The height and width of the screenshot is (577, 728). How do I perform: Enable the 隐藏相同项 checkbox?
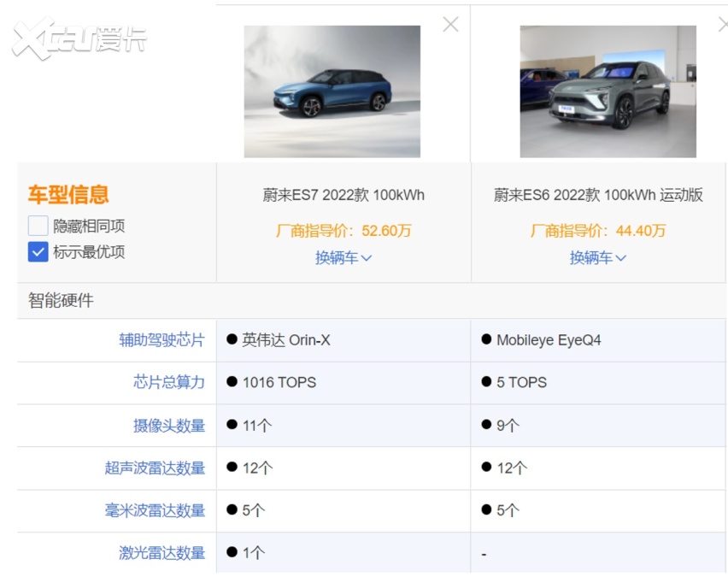pyautogui.click(x=38, y=227)
